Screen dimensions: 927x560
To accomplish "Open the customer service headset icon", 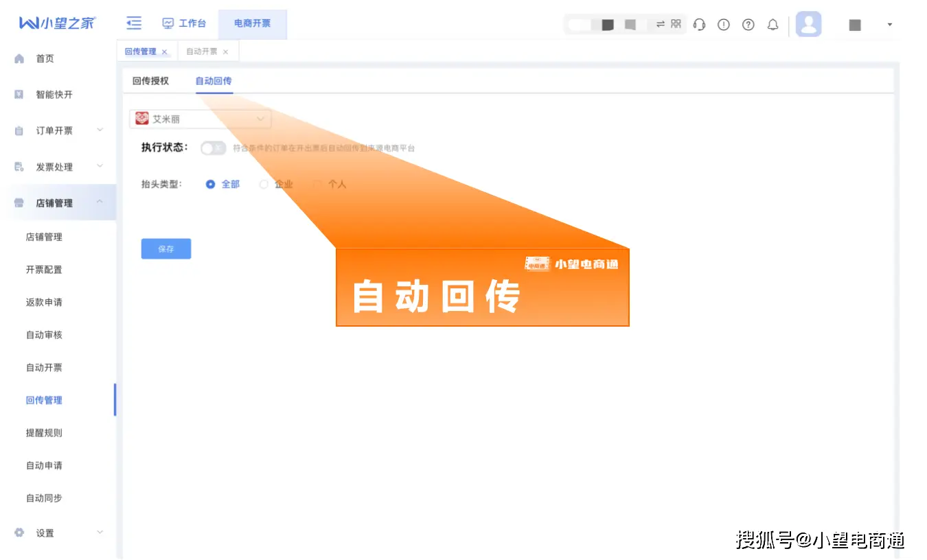I will tap(699, 24).
